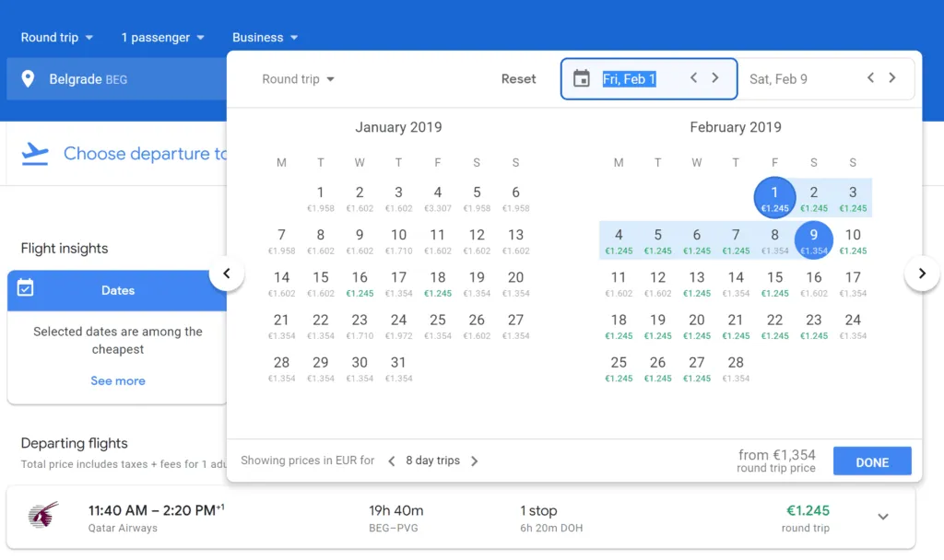Shift return date Feb 9 back one day
The height and width of the screenshot is (560, 944).
(870, 78)
